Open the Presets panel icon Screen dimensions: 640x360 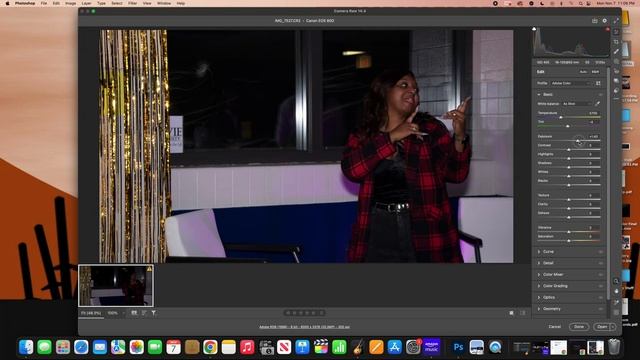click(x=616, y=91)
